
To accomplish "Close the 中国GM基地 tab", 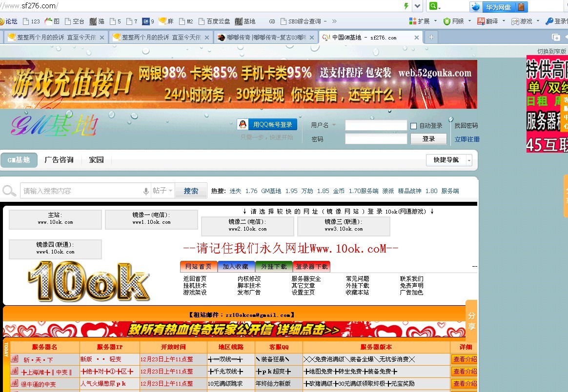I will pyautogui.click(x=417, y=37).
